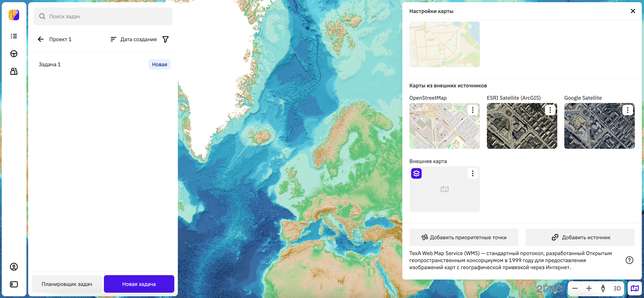Collapse the side panel icon

(14, 284)
